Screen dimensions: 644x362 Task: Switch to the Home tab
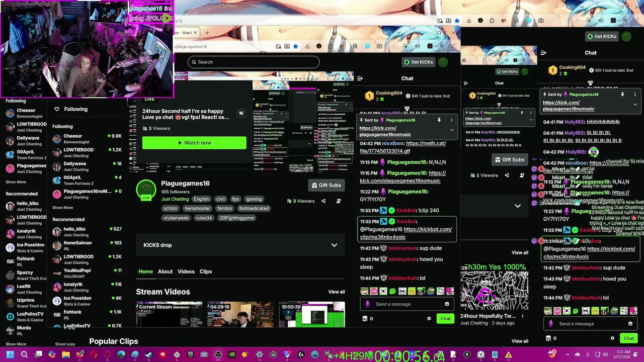pos(145,271)
